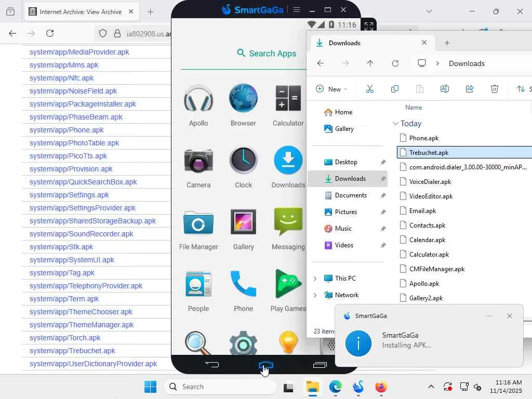
Task: Click the Cut icon in Explorer toolbar
Action: point(370,89)
